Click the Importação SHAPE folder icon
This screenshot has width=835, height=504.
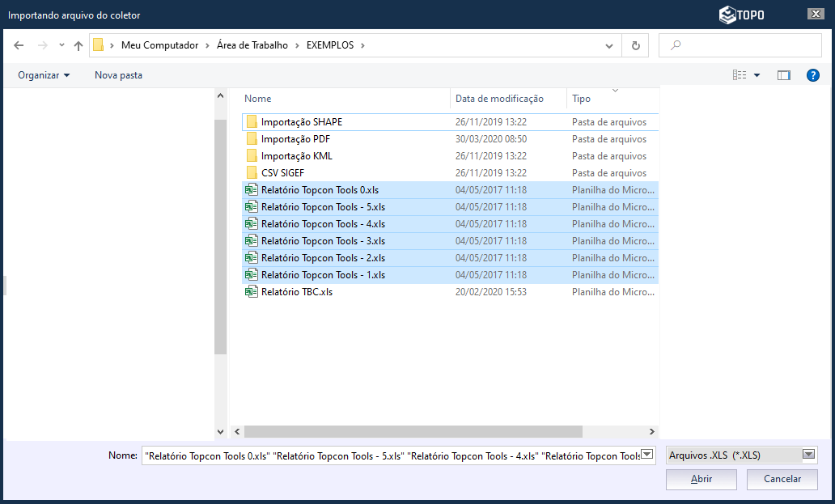(x=252, y=122)
